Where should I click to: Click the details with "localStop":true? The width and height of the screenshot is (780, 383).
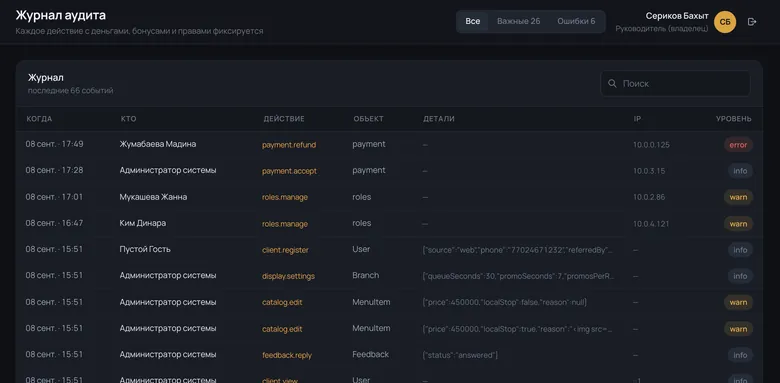click(518, 329)
